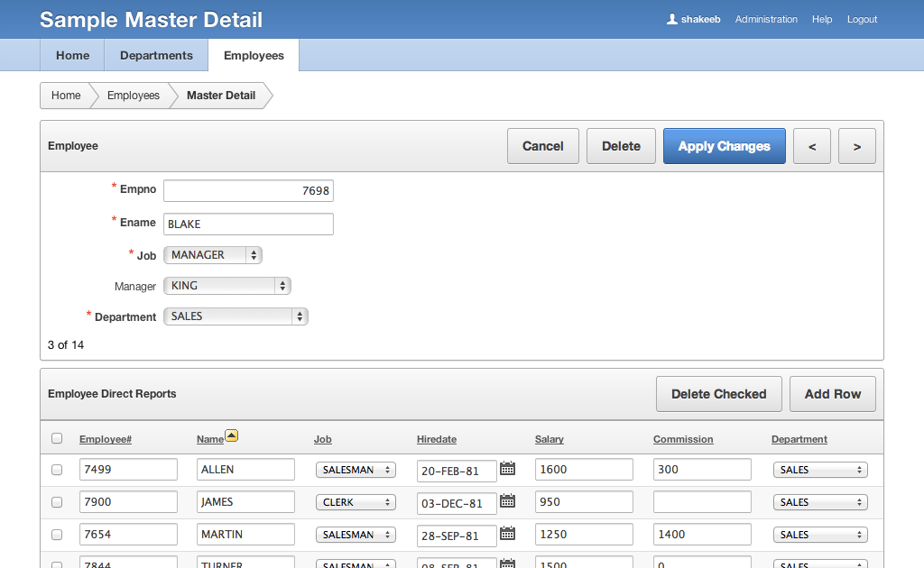
Task: Open the Job dropdown showing MANAGER
Action: (x=212, y=255)
